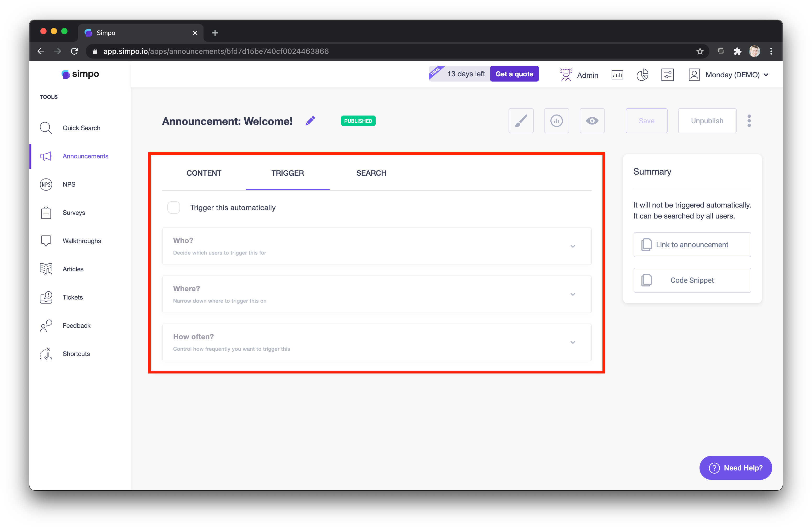Bookmark page with star icon
The image size is (812, 529).
700,51
